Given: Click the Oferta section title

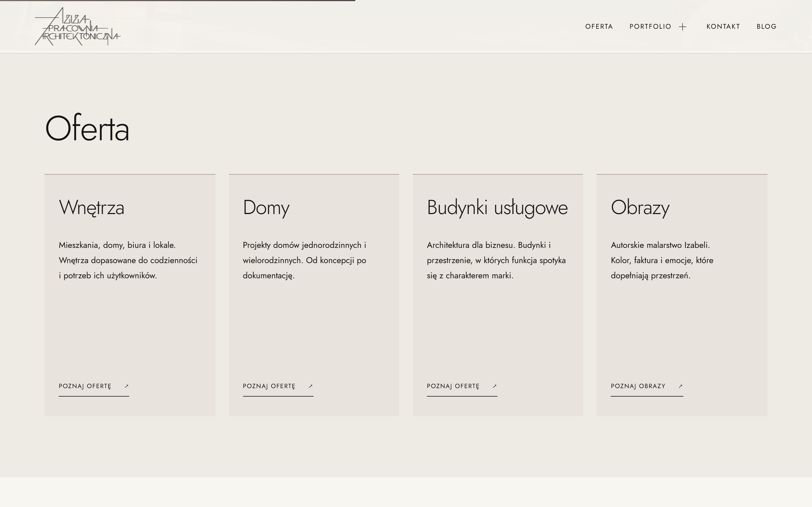Looking at the screenshot, I should (87, 128).
